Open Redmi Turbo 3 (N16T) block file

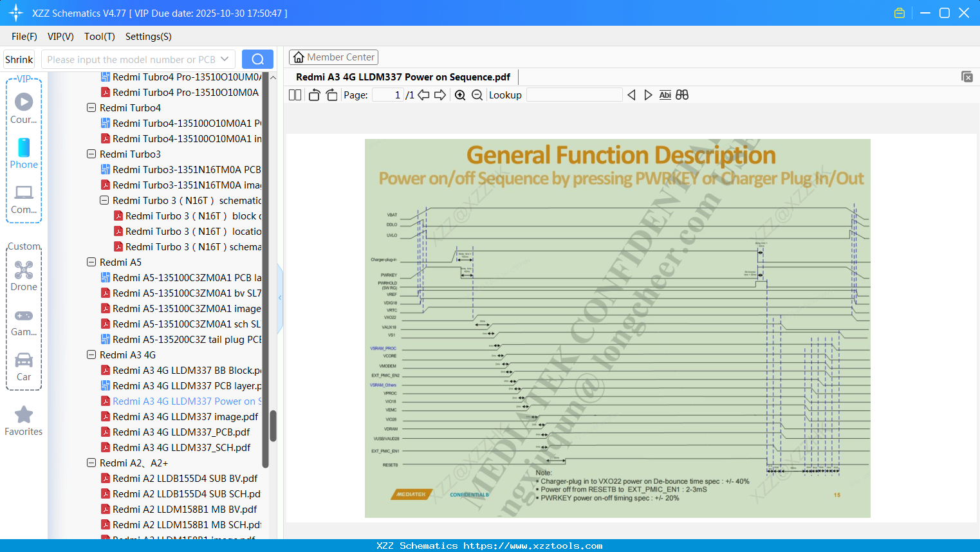tap(188, 216)
